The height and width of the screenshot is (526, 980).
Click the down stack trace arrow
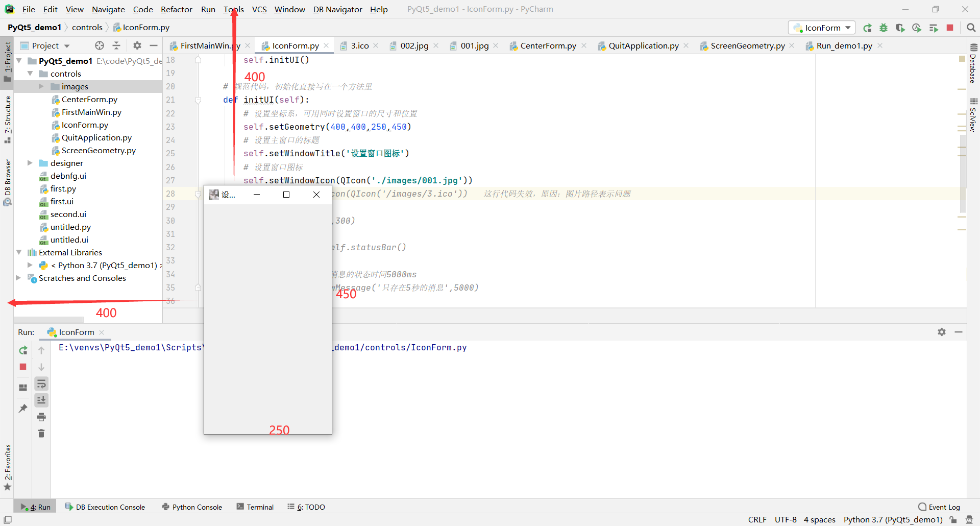point(41,367)
